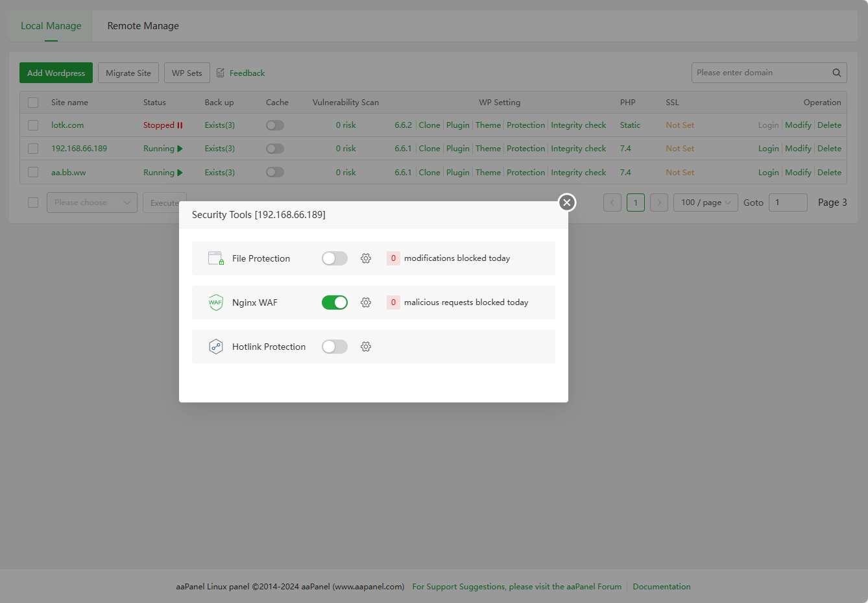The width and height of the screenshot is (868, 603).
Task: Enable the File Protection toggle
Action: pos(335,258)
